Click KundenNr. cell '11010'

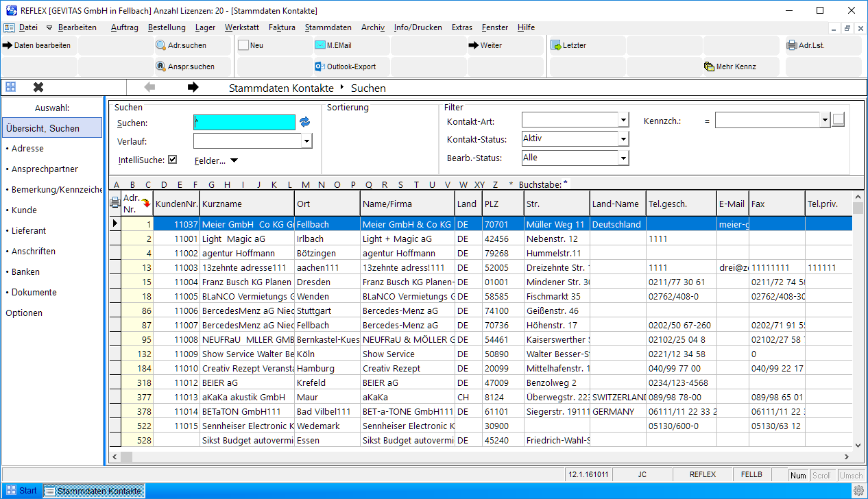pos(176,368)
